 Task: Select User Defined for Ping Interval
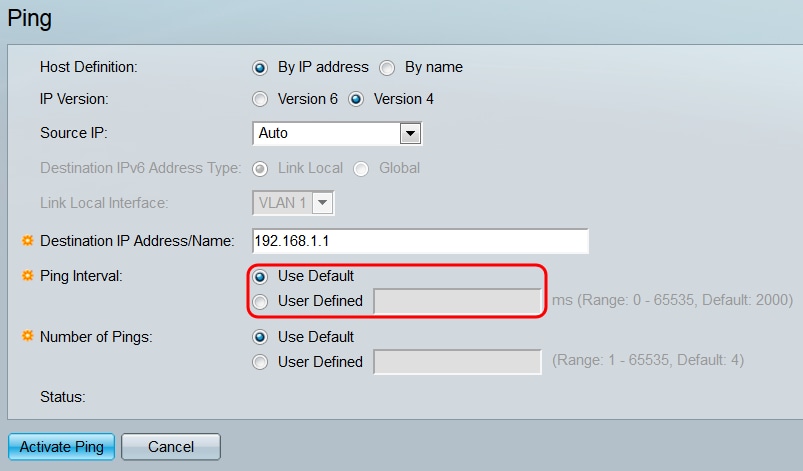tap(260, 301)
